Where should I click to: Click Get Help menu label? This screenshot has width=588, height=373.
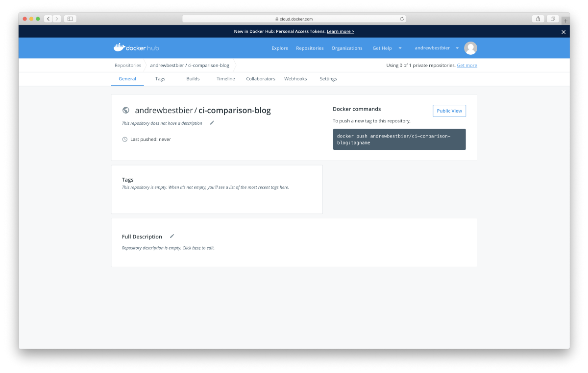(382, 48)
